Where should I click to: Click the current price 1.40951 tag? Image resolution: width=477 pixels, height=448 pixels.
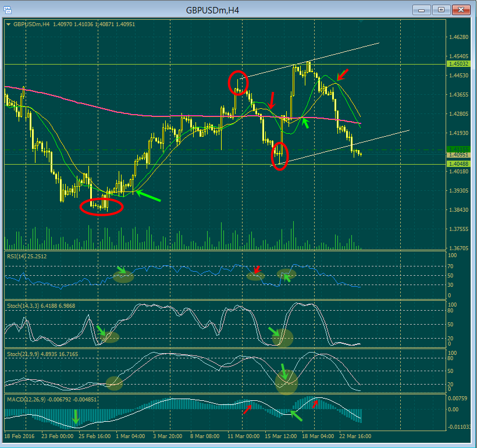[458, 155]
